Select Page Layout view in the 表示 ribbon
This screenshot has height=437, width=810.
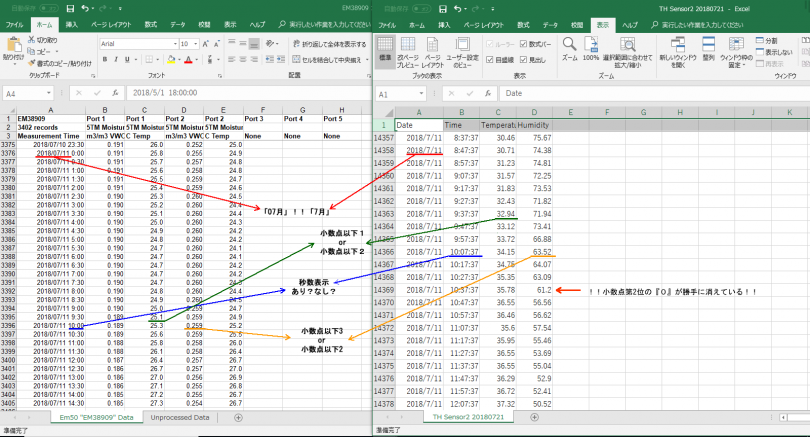[432, 52]
